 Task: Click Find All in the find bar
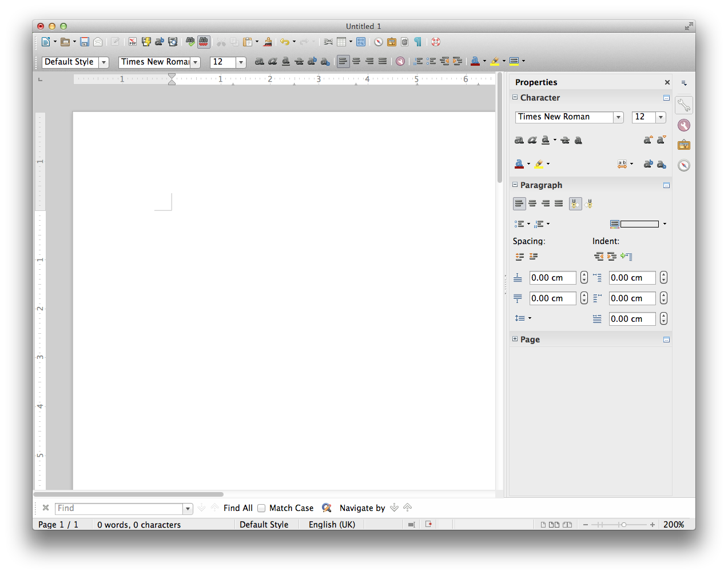coord(238,508)
